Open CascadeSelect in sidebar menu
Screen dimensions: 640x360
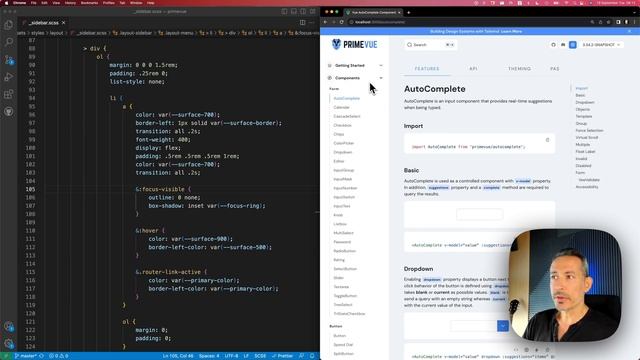(347, 116)
